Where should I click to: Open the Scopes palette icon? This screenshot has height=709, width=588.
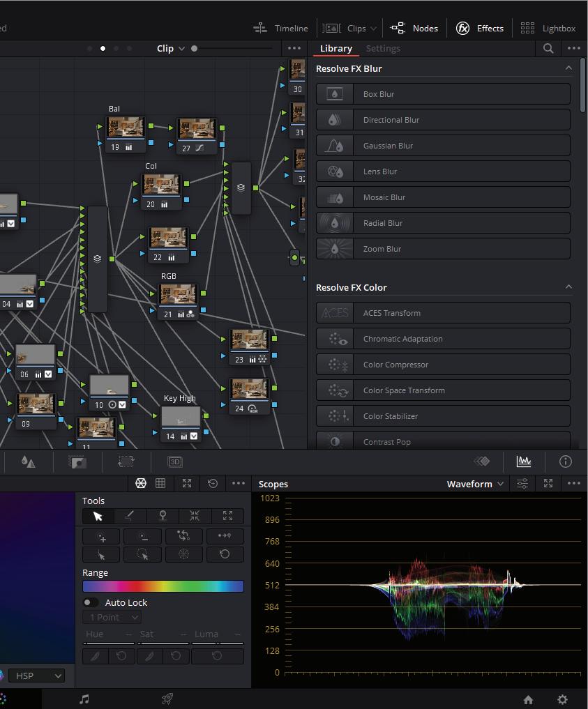pos(523,462)
